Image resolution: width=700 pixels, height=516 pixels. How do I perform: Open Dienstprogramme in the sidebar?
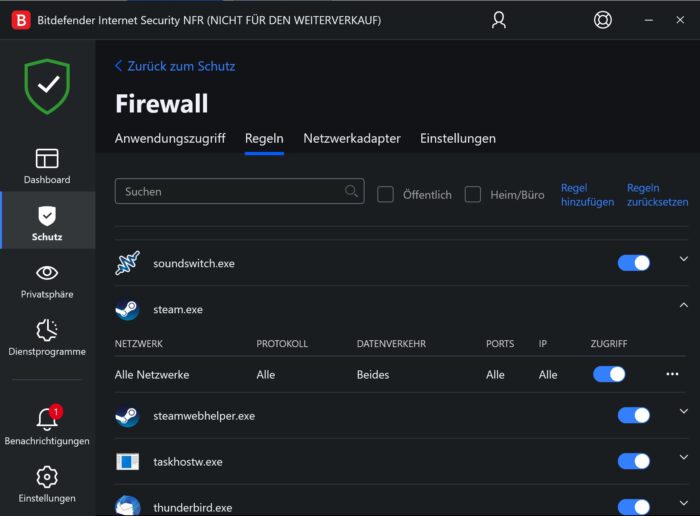click(x=47, y=337)
